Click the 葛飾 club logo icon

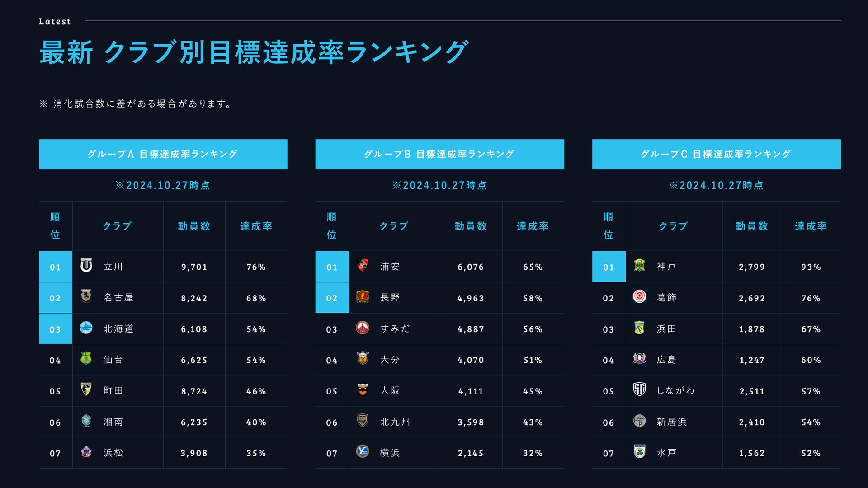639,296
